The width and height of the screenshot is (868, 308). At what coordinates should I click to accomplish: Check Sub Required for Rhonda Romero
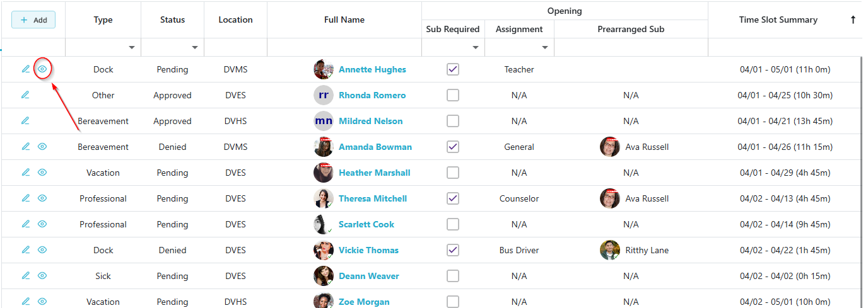453,95
